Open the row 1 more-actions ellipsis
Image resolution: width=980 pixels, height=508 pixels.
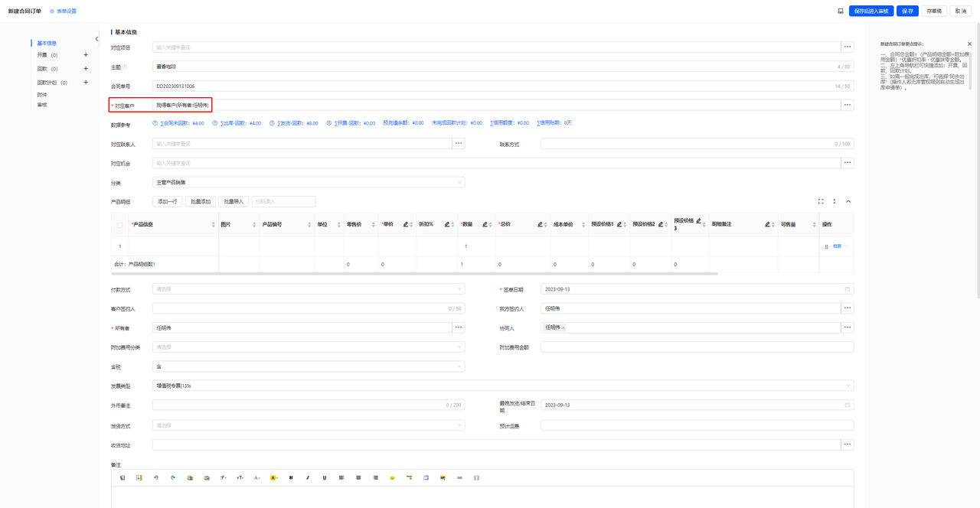pyautogui.click(x=847, y=246)
